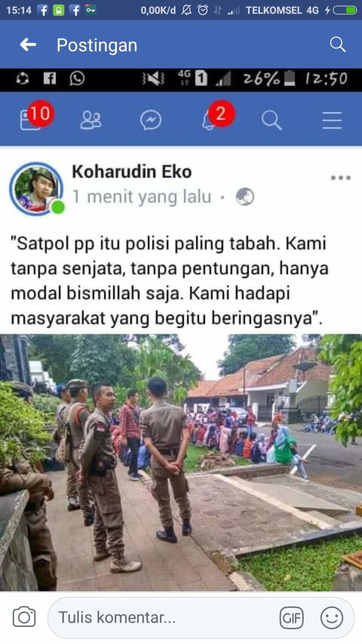Open the emoji sticker picker
Screen dimensions: 362x644
[332, 618]
